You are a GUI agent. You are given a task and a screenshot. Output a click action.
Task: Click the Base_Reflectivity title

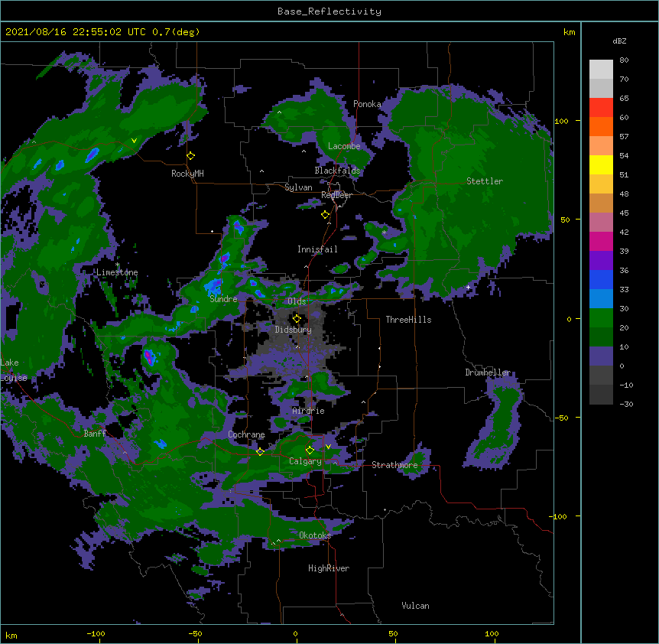click(x=329, y=11)
